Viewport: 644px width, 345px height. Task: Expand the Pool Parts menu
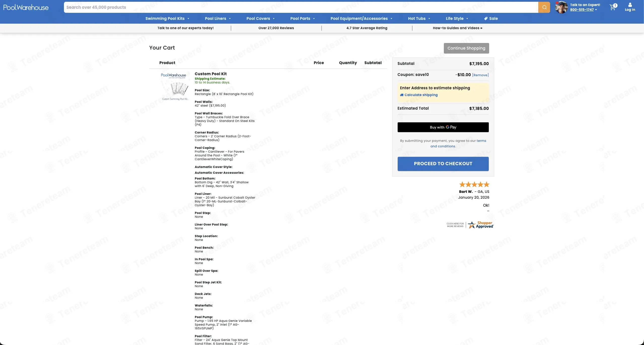click(302, 18)
